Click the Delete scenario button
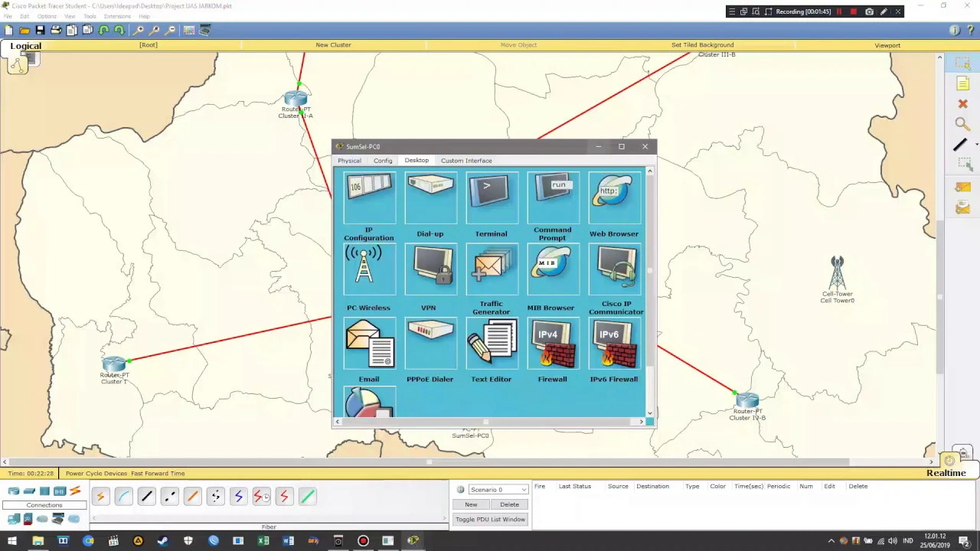 tap(509, 504)
